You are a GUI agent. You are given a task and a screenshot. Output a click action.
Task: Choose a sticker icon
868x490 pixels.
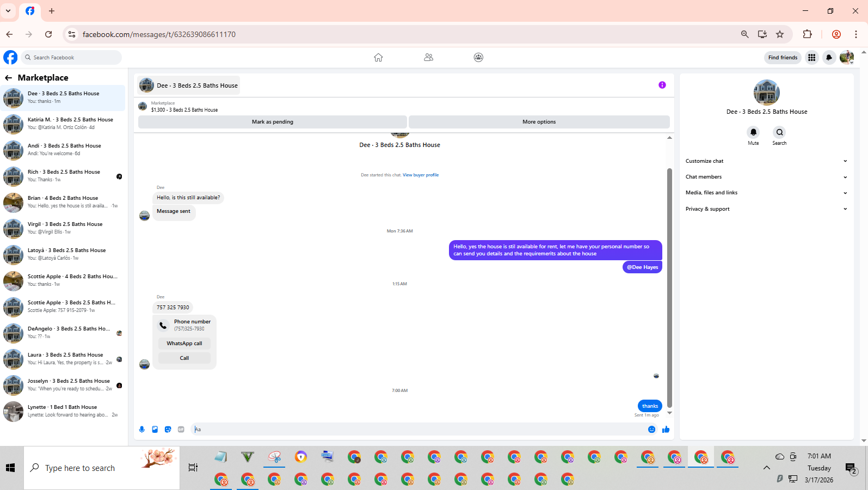tap(168, 430)
